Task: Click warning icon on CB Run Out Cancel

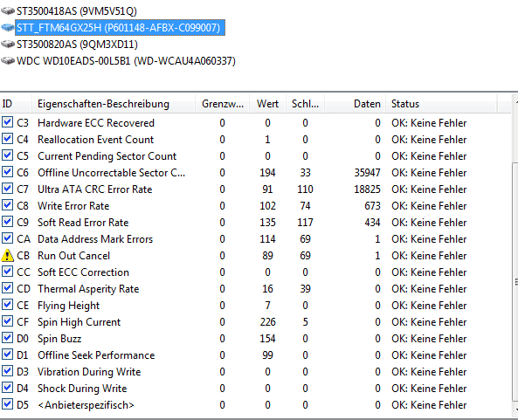Action: click(7, 256)
